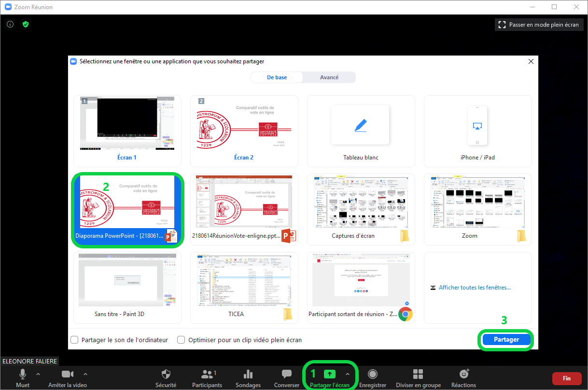Click the folder icon on the Zoom window tile

click(521, 236)
